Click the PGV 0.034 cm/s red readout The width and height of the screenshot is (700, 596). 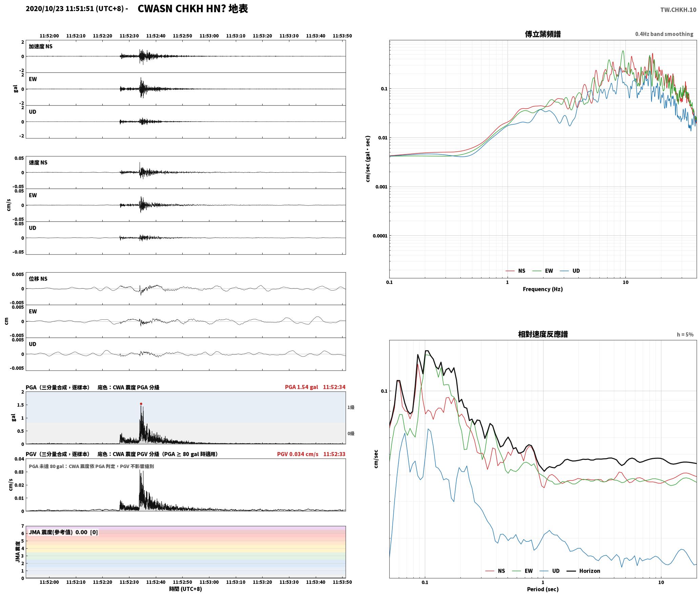(297, 454)
